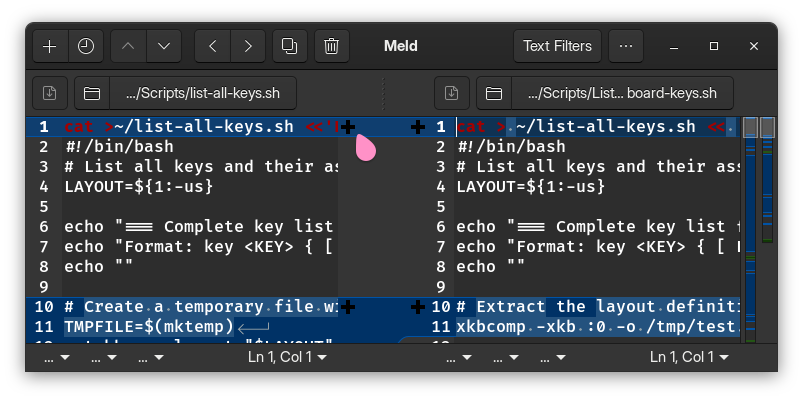Open first ellipsis dropdown in left status bar
The height and width of the screenshot is (400, 803).
56,357
